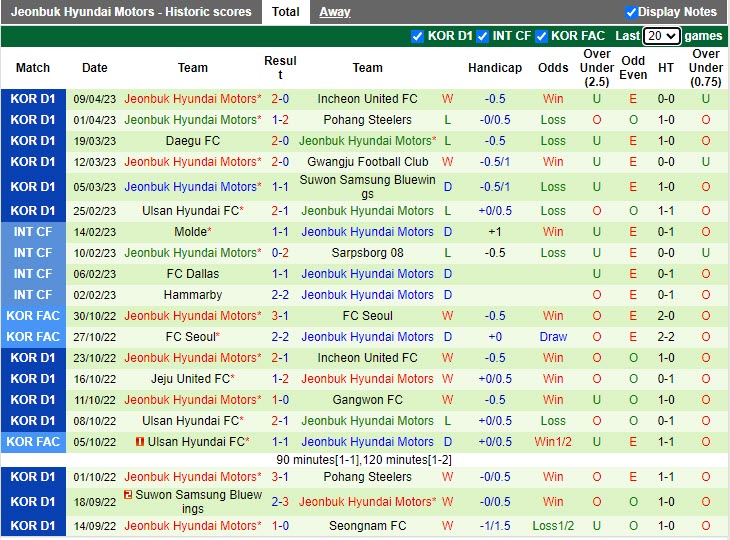The image size is (730, 540).
Task: Open the Last 20 games dropdown
Action: pyautogui.click(x=661, y=36)
